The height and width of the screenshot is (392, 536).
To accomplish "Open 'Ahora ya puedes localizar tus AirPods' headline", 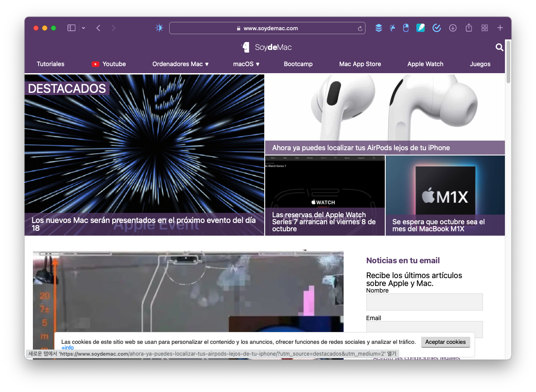I will click(x=361, y=148).
